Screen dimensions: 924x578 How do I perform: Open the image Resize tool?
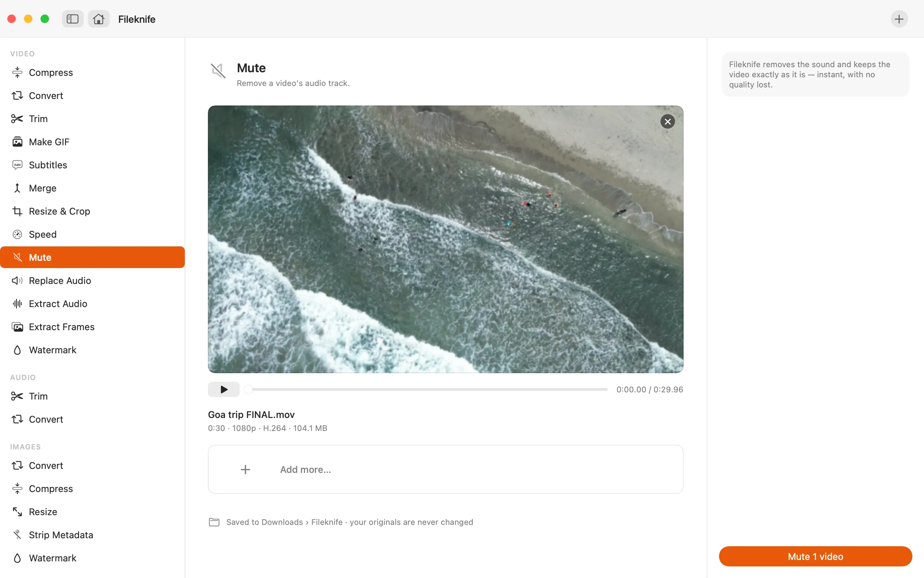pyautogui.click(x=92, y=512)
